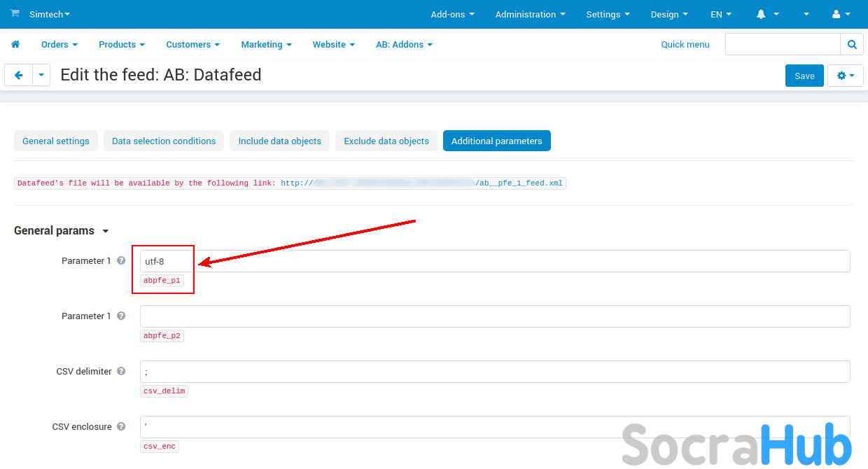This screenshot has width=868, height=469.
Task: Click the csv_delim code label
Action: tap(164, 391)
